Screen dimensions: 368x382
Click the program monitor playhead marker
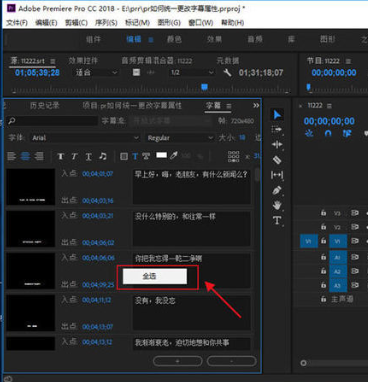tap(309, 87)
